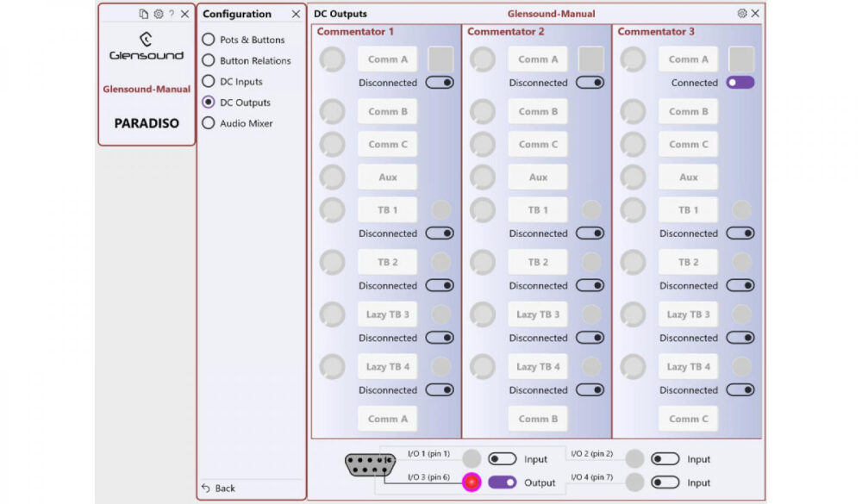Screen dimensions: 862x504
Task: Click the Back link in the Configuration panel
Action: tap(218, 488)
